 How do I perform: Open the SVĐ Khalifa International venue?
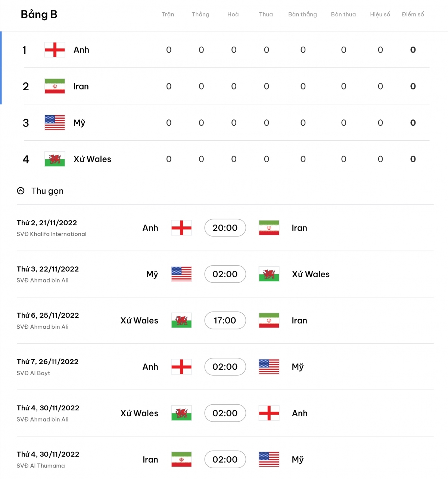pos(52,234)
